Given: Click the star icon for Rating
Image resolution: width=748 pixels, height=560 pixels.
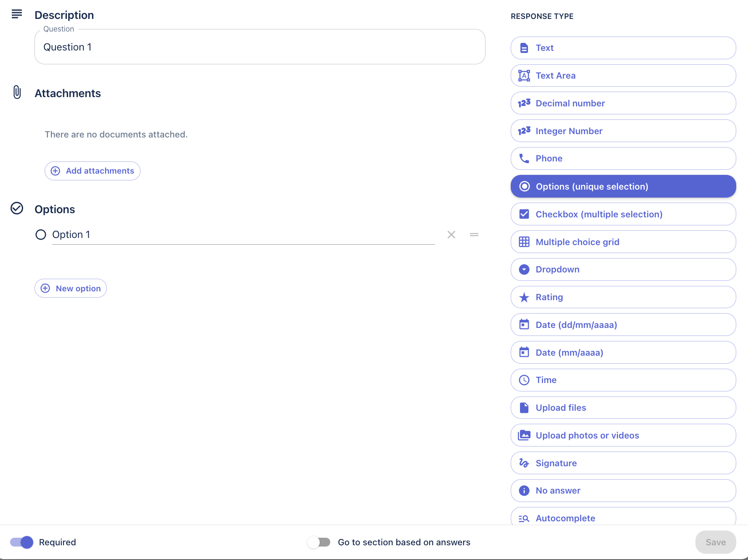Looking at the screenshot, I should 524,298.
